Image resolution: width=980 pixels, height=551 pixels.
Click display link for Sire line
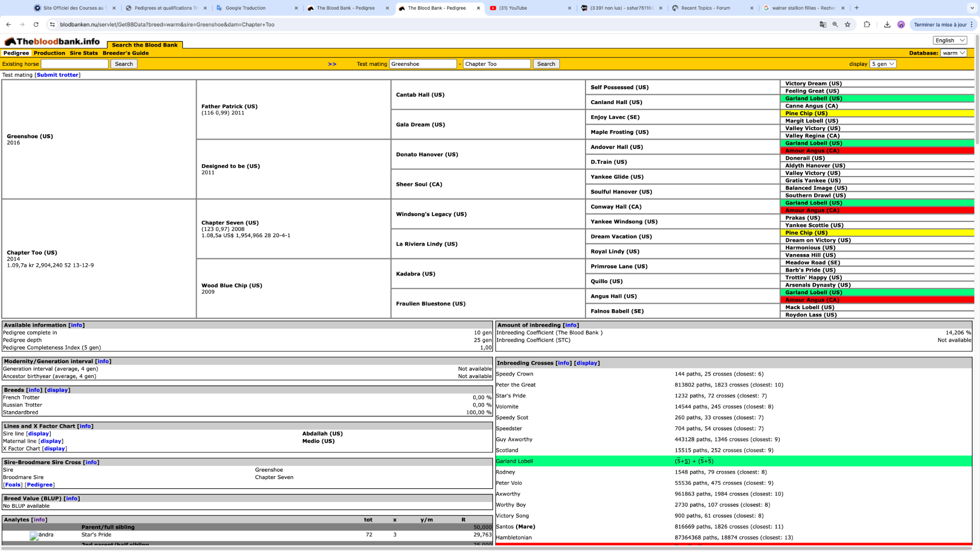click(39, 434)
